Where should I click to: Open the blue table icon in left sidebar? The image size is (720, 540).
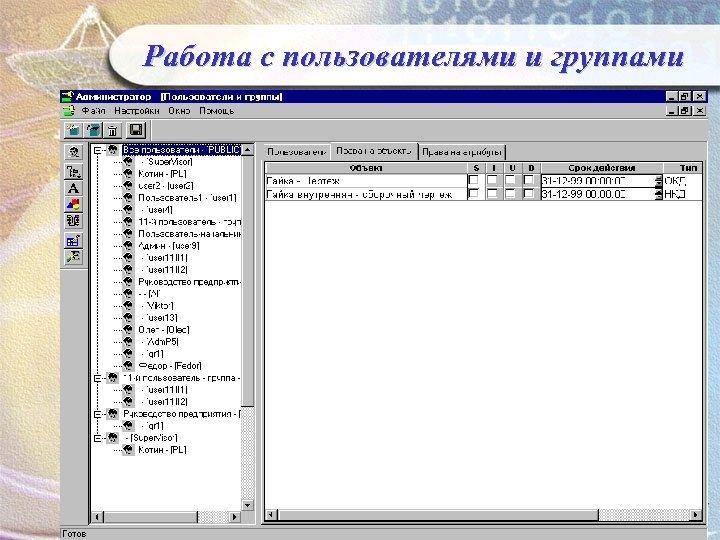(x=73, y=241)
